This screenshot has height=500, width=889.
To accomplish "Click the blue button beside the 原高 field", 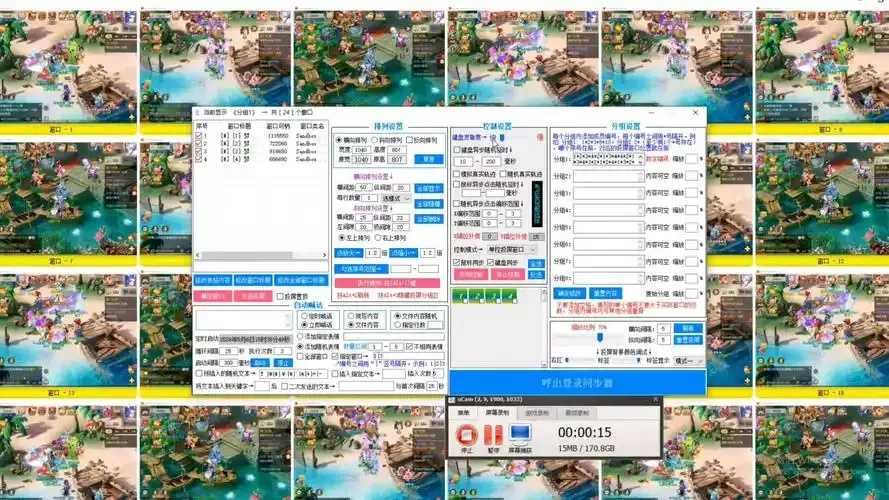I will click(429, 159).
